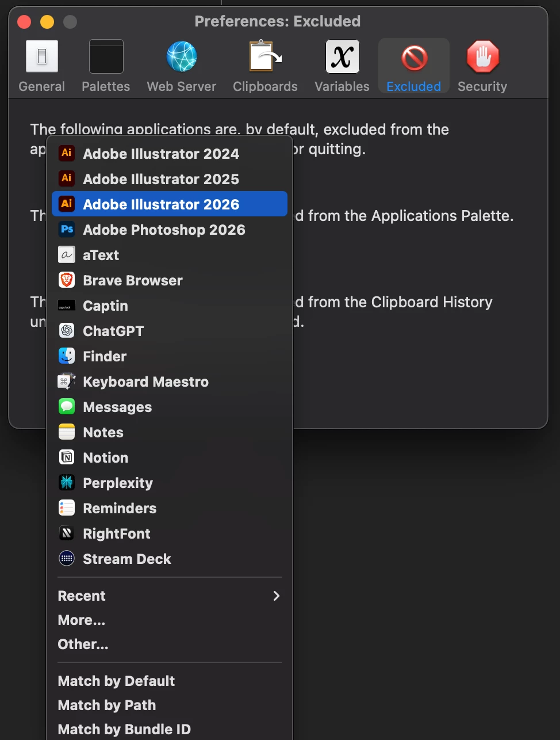560x740 pixels.
Task: Show the Clipboards preferences pane
Action: [265, 67]
